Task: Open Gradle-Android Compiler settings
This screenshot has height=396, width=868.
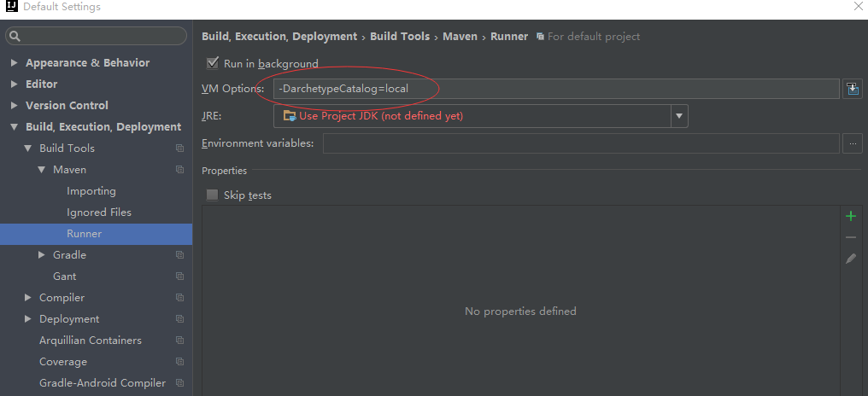Action: [103, 382]
